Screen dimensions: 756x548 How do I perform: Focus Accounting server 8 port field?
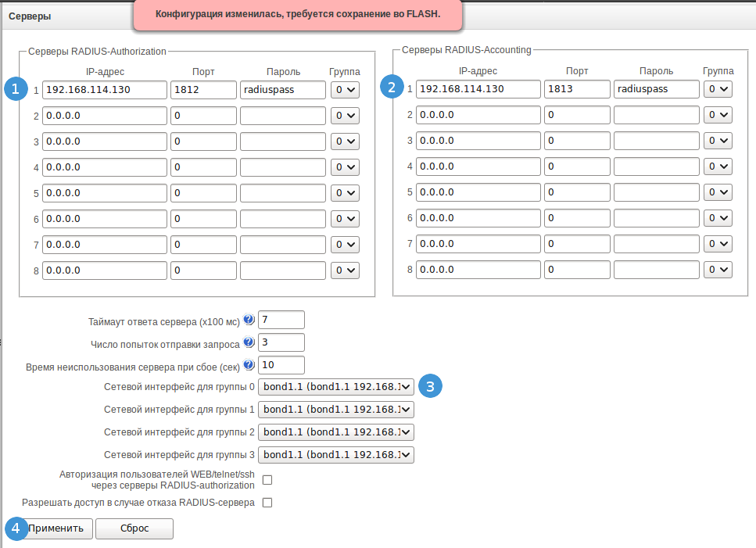click(577, 270)
